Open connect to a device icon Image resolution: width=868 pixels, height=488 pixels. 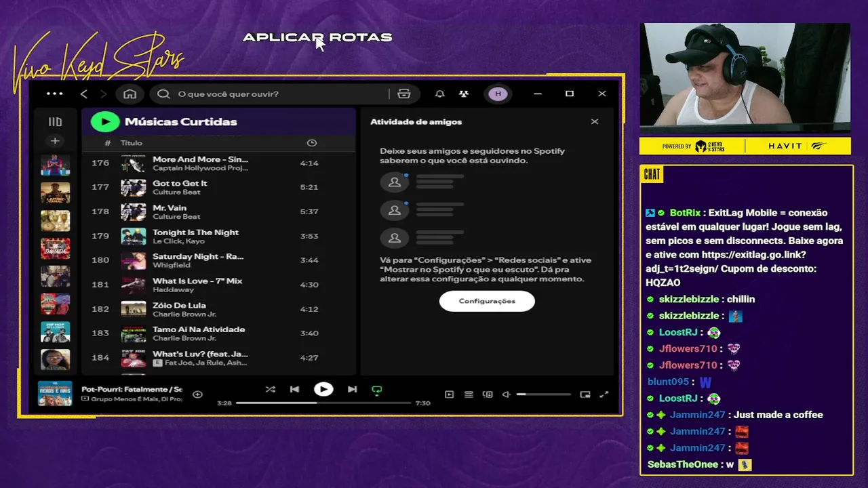click(x=487, y=394)
